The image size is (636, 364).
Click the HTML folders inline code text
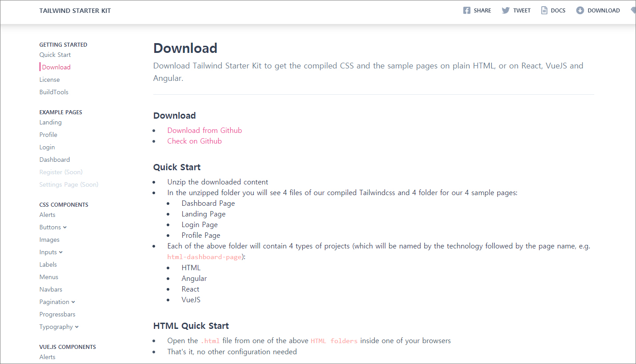tap(334, 341)
